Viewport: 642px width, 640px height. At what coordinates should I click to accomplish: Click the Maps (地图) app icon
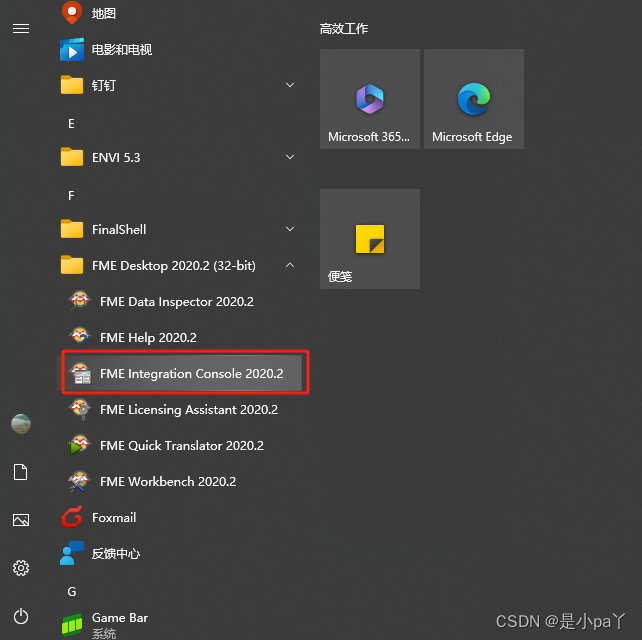72,12
